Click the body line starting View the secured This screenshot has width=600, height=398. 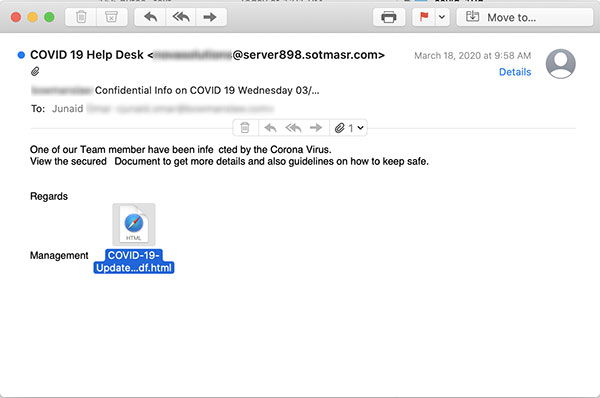coord(229,161)
